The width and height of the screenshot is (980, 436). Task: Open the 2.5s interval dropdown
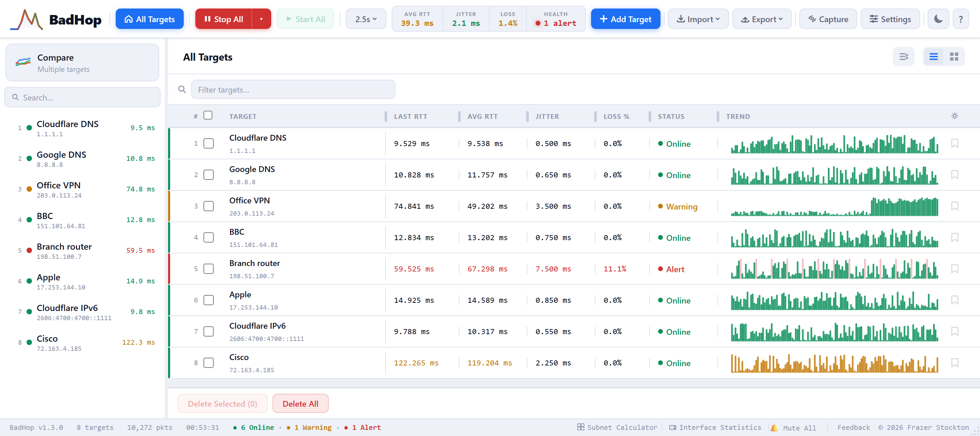click(x=365, y=19)
